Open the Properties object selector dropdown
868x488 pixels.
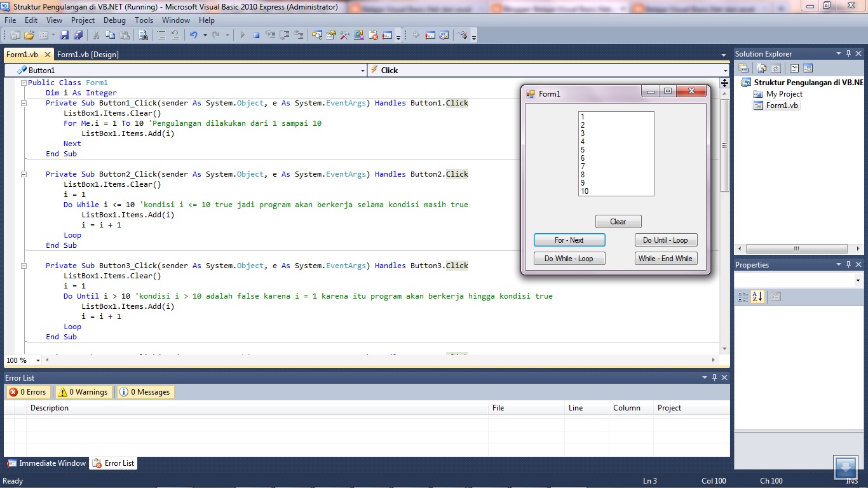pyautogui.click(x=858, y=280)
